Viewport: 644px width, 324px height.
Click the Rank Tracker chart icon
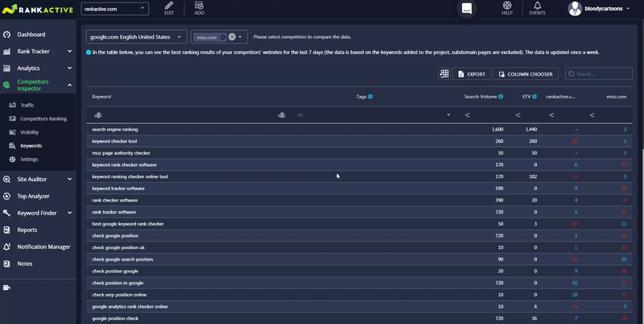6,52
